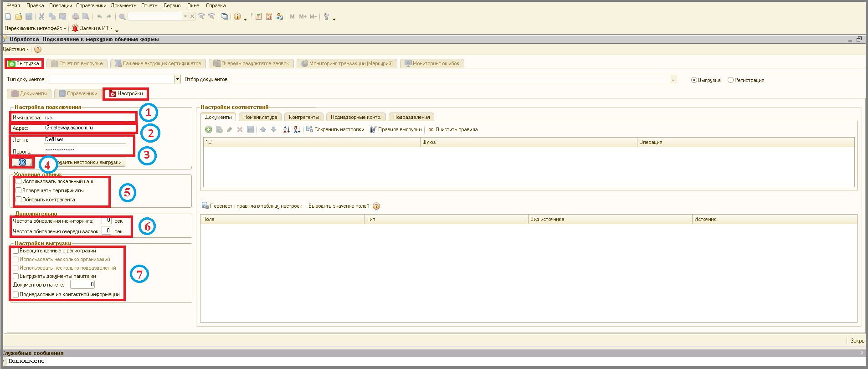Click Документов в пакете number field
868x369 pixels.
82,284
